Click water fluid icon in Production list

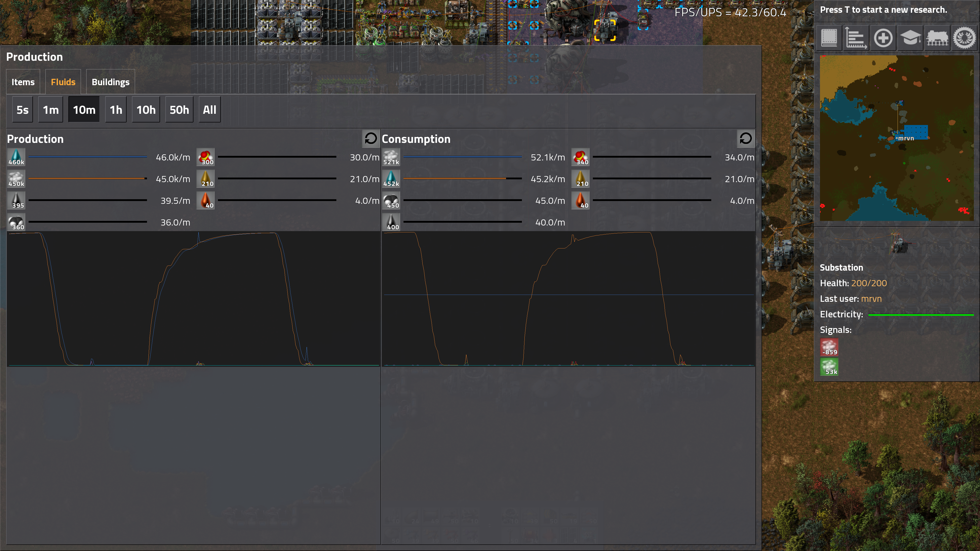(x=16, y=157)
